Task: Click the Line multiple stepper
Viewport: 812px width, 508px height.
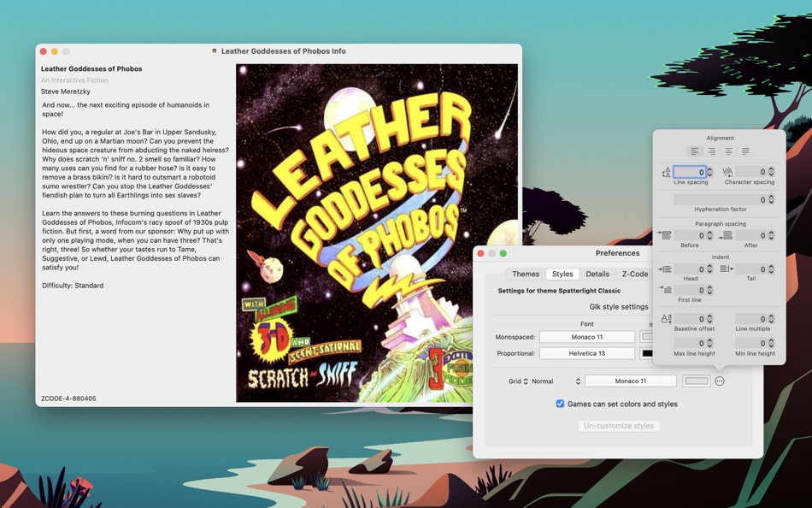Action: (771, 319)
